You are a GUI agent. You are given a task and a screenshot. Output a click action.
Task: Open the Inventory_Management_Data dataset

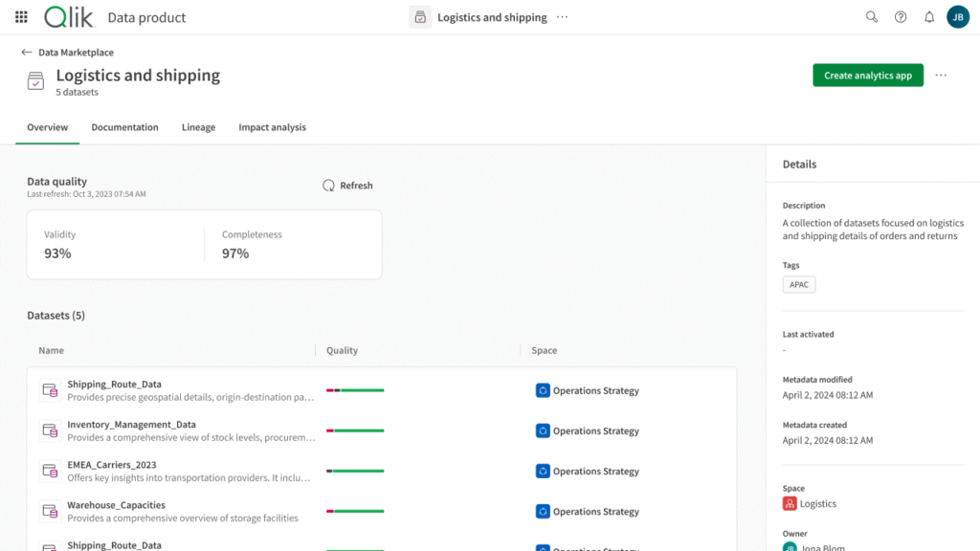tap(132, 424)
